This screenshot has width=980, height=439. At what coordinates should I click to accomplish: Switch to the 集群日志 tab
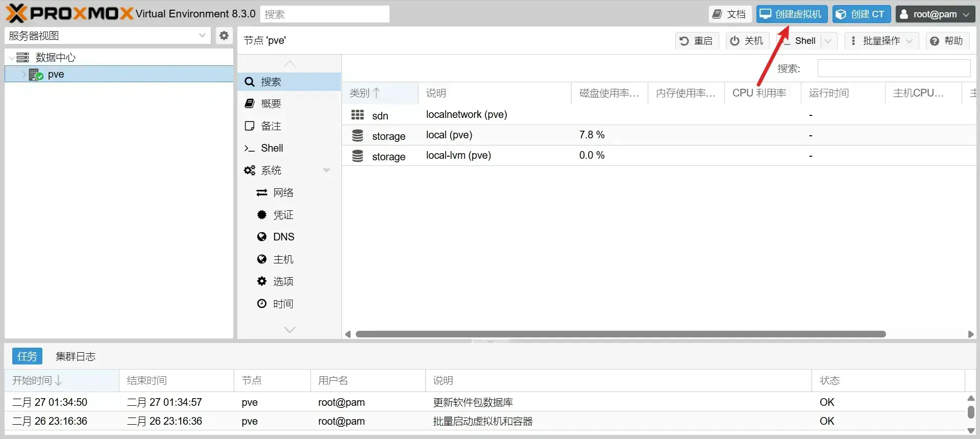[76, 356]
